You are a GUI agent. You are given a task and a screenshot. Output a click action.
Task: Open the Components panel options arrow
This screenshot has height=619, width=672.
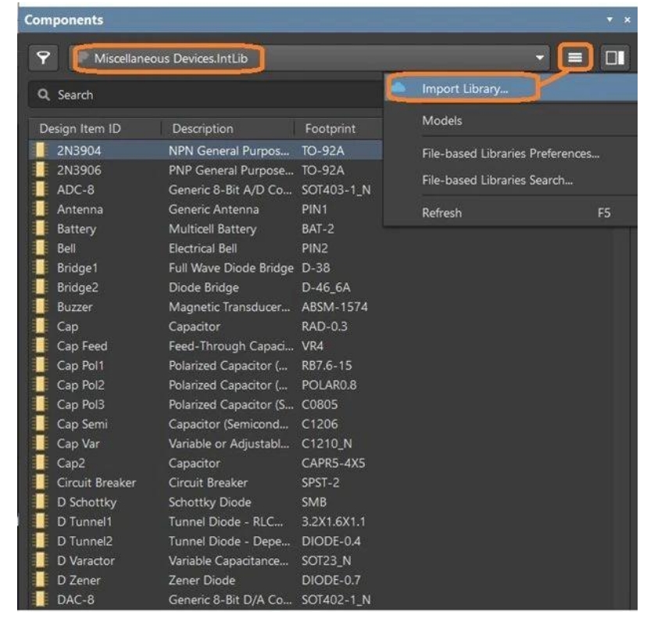609,20
